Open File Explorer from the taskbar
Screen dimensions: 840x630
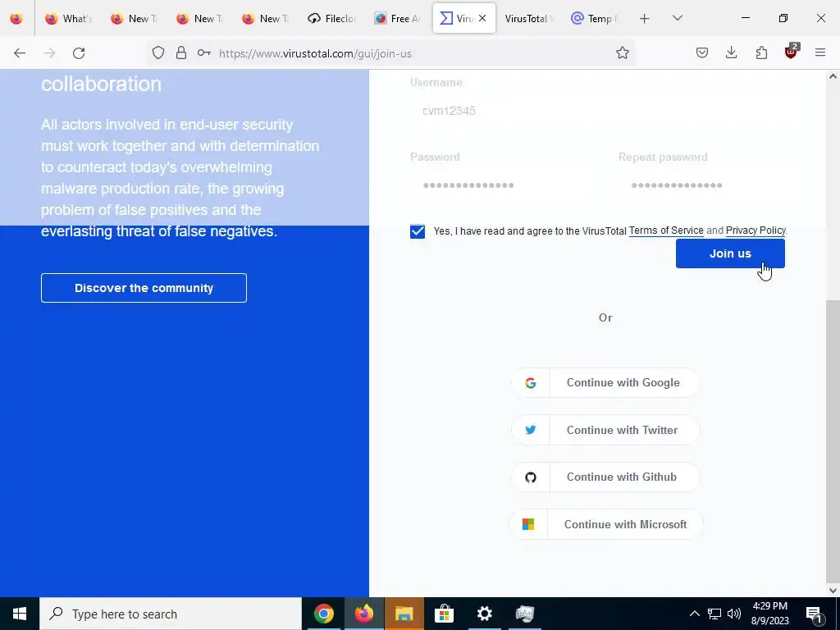click(404, 614)
